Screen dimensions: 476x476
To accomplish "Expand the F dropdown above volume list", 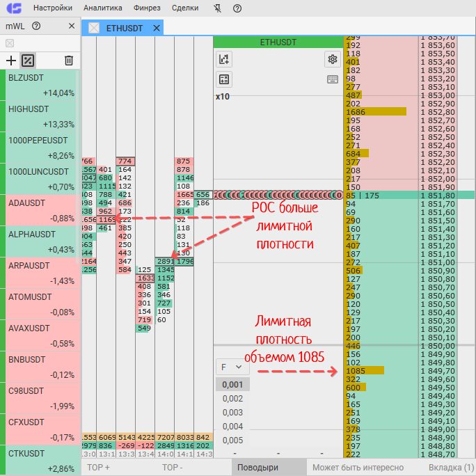I will pos(232,366).
